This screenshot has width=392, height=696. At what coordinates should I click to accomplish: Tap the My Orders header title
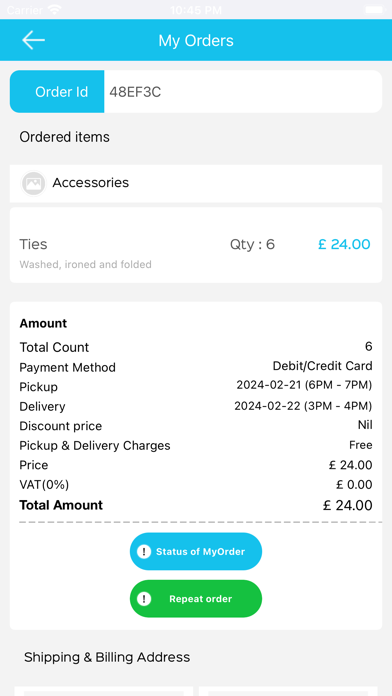(x=196, y=40)
